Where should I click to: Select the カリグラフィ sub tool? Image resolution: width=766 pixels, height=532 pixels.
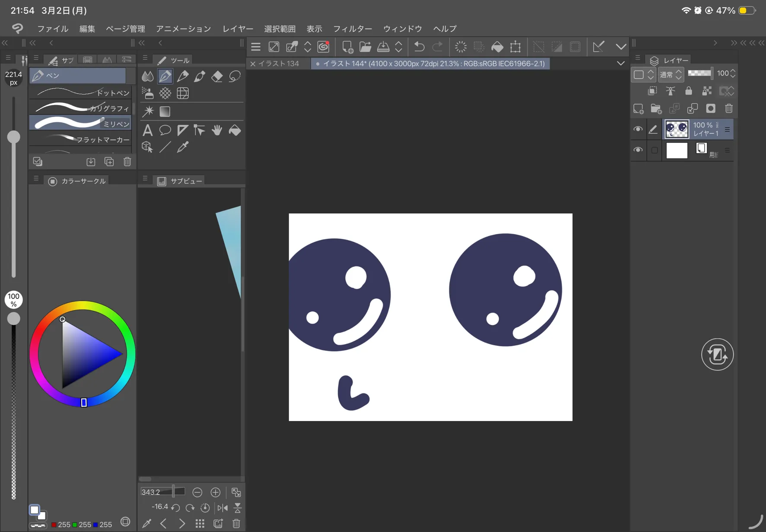click(80, 108)
